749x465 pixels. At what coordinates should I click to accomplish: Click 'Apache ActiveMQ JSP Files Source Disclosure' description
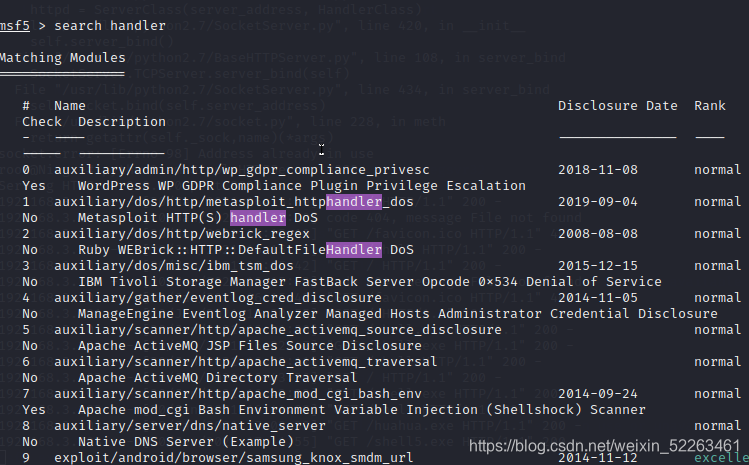[250, 346]
